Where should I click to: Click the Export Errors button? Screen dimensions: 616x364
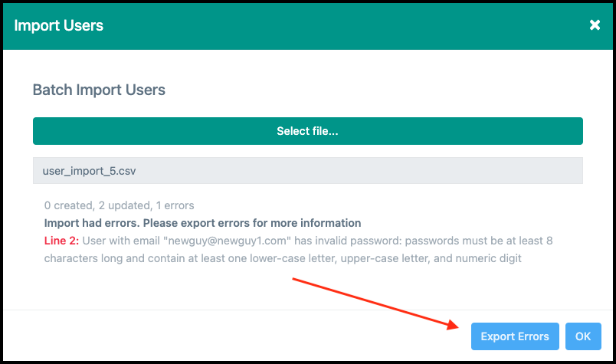coord(515,336)
